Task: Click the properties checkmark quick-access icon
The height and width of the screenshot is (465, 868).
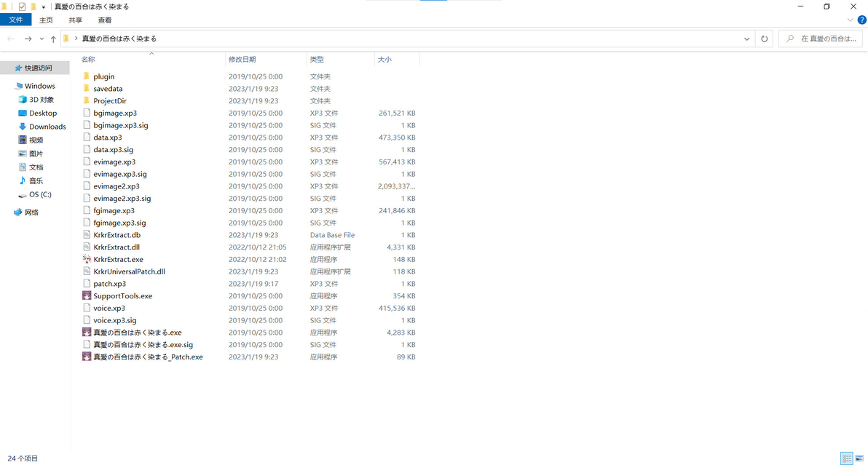Action: coord(22,7)
